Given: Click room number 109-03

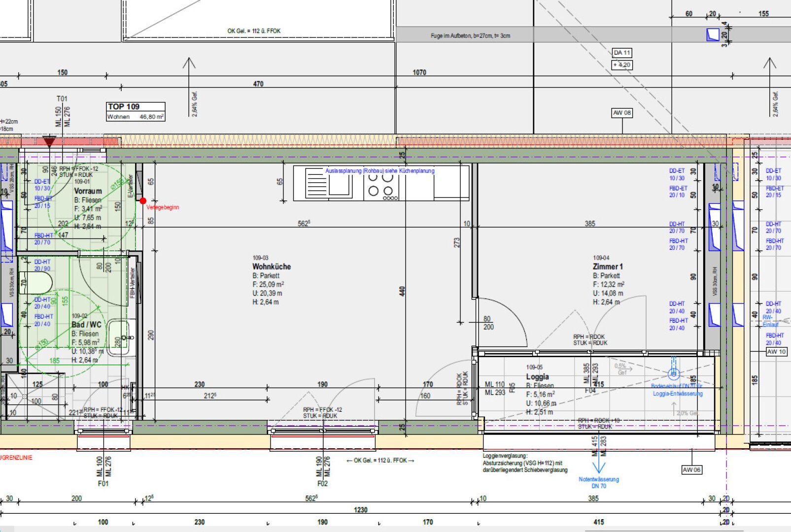Looking at the screenshot, I should point(260,258).
